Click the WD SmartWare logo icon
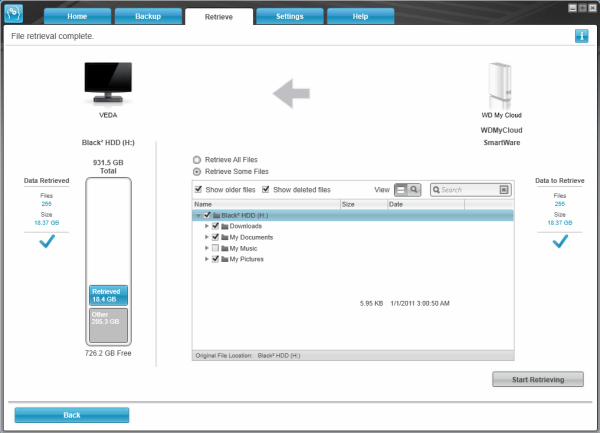The image size is (600, 433). coord(13,13)
